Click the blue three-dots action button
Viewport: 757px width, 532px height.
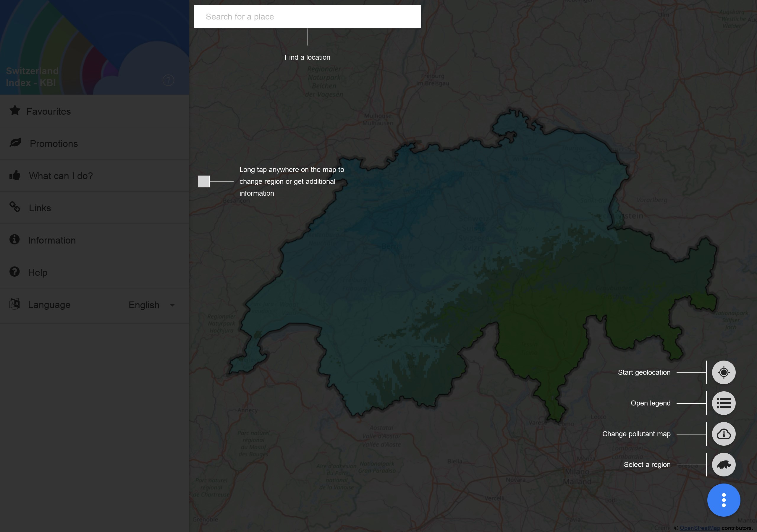(x=723, y=500)
